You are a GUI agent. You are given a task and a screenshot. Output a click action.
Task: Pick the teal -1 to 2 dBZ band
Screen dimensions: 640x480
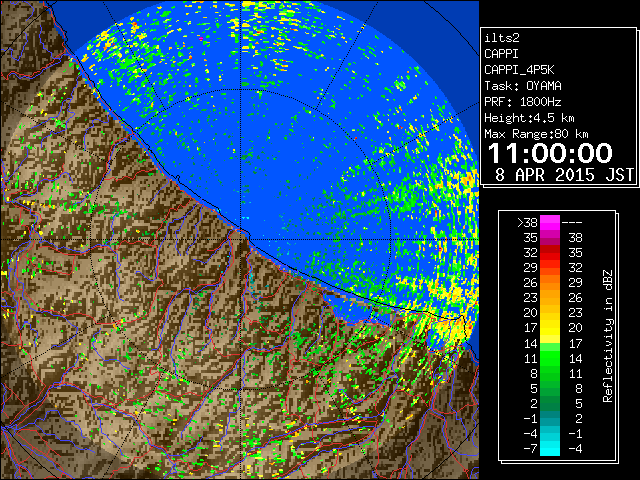click(x=550, y=419)
